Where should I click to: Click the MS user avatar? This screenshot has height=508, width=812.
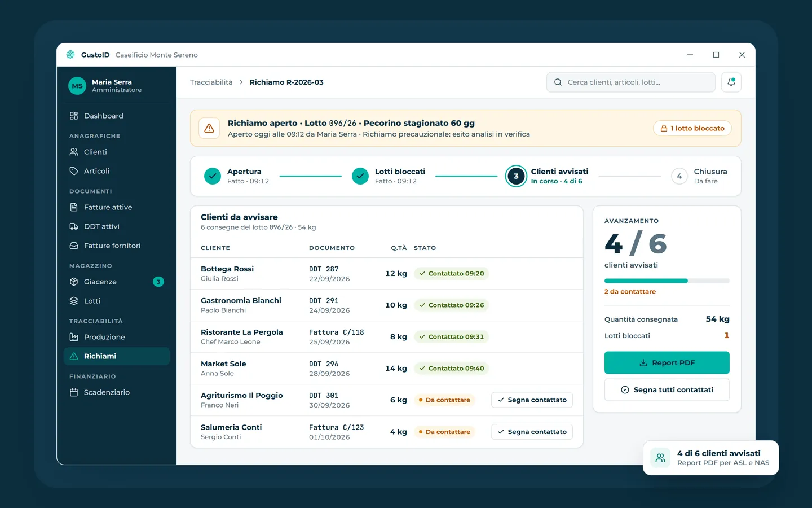click(x=77, y=86)
